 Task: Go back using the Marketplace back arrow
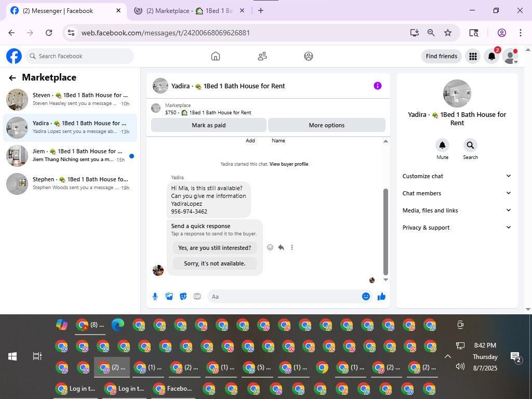[x=12, y=78]
